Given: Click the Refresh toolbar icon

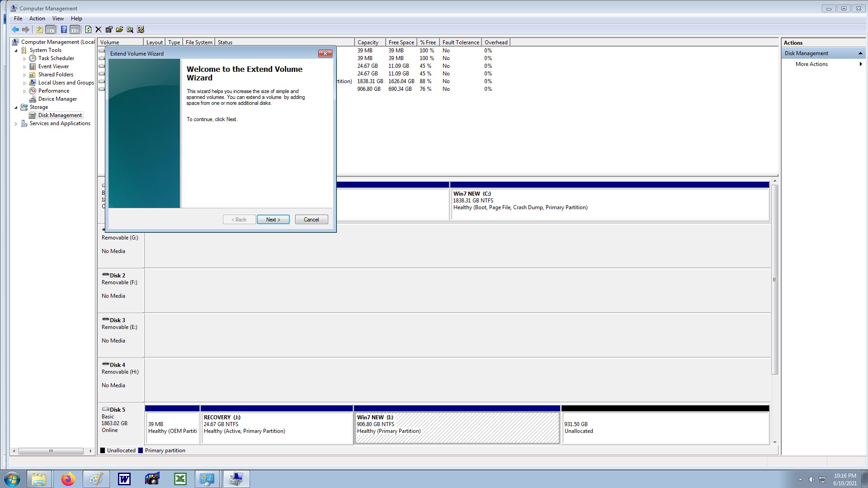Looking at the screenshot, I should pyautogui.click(x=88, y=30).
